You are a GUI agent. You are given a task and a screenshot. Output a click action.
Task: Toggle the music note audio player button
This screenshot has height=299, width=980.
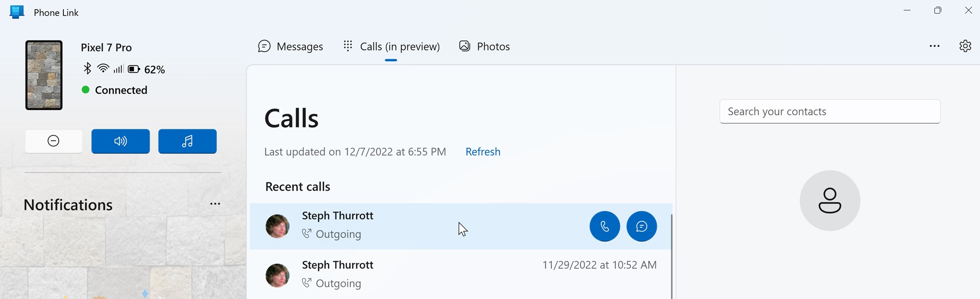(x=187, y=141)
